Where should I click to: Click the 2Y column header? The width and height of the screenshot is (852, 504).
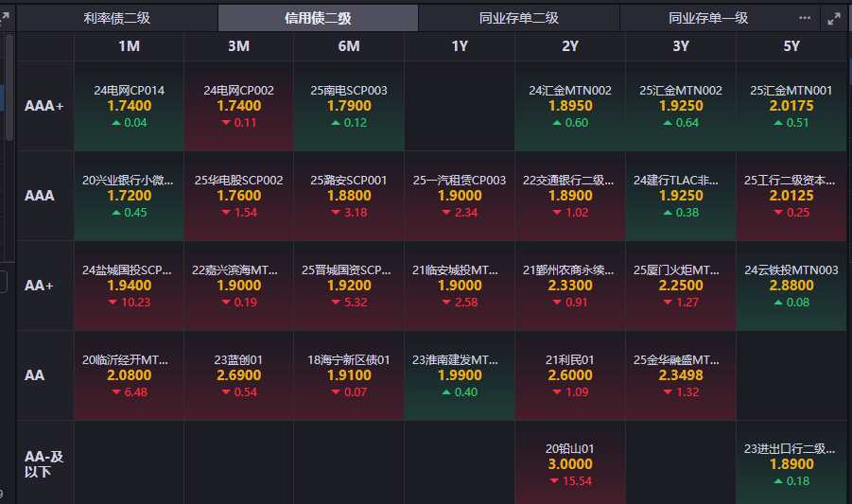(x=570, y=46)
